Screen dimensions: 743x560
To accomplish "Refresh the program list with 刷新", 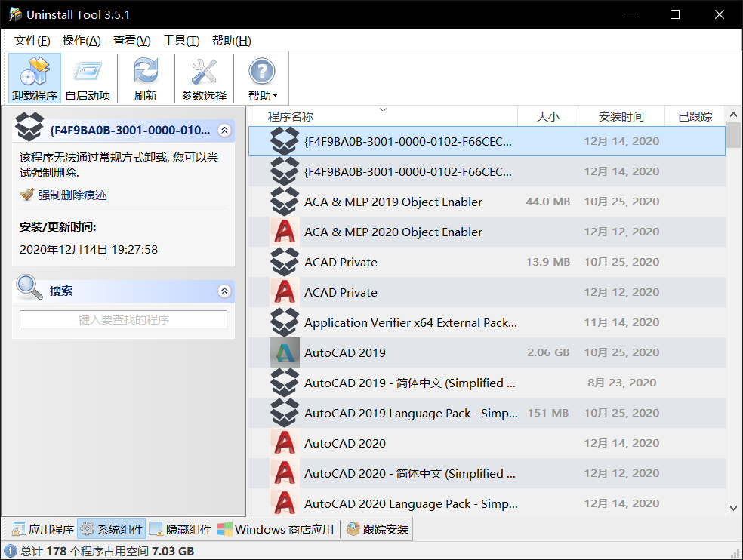I will (x=146, y=78).
